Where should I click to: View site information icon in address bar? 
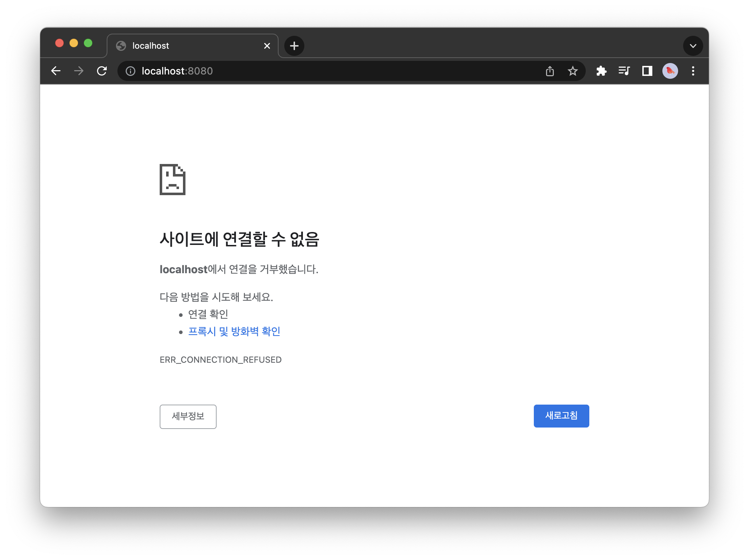click(x=130, y=71)
